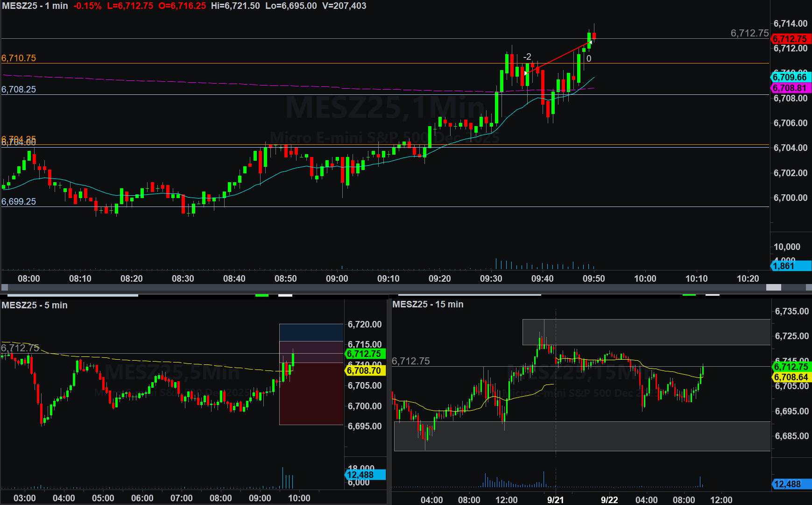The width and height of the screenshot is (812, 505).
Task: Click the 1 min chart horizontal scrollbar thumb
Action: click(x=773, y=287)
